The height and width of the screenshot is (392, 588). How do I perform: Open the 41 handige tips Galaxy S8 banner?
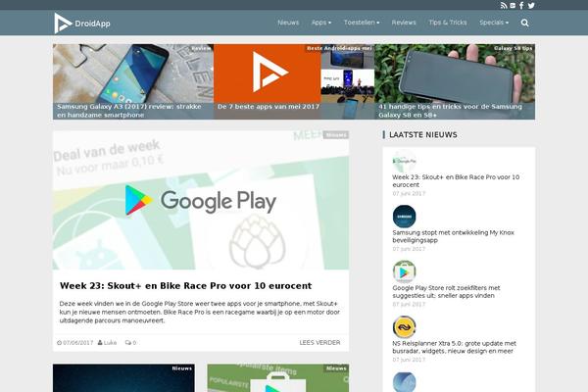[455, 81]
